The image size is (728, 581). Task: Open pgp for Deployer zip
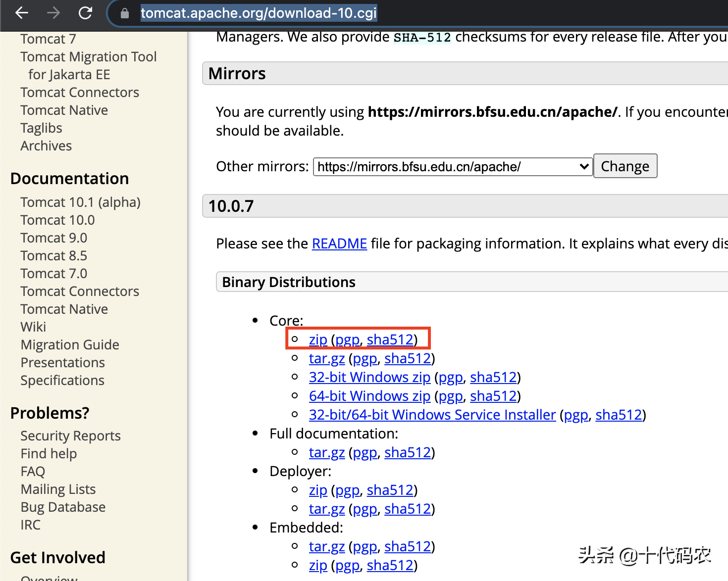point(348,490)
